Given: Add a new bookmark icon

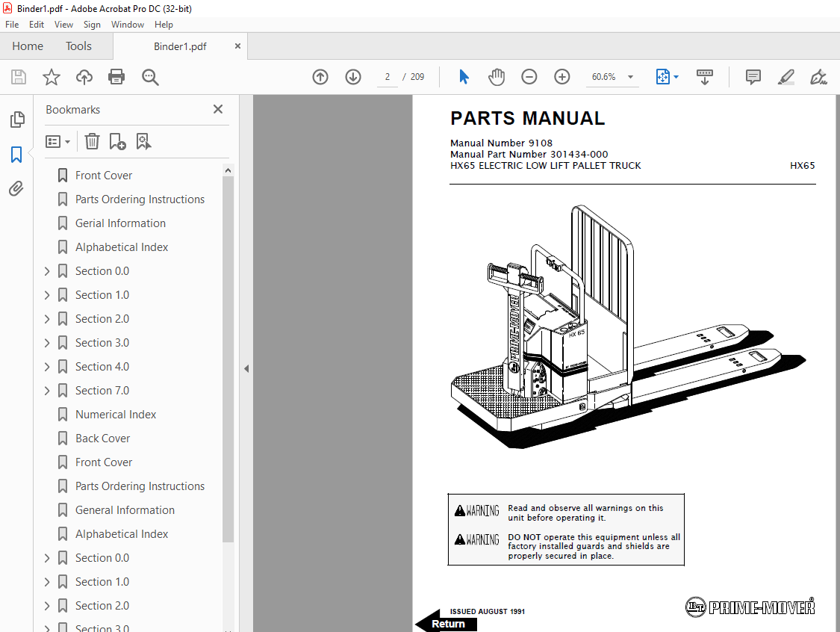Looking at the screenshot, I should [117, 141].
